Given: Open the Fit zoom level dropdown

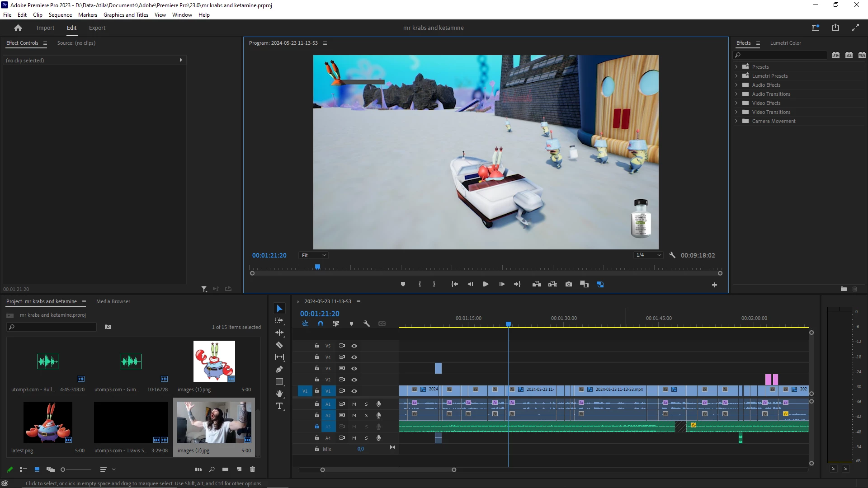Looking at the screenshot, I should coord(314,255).
